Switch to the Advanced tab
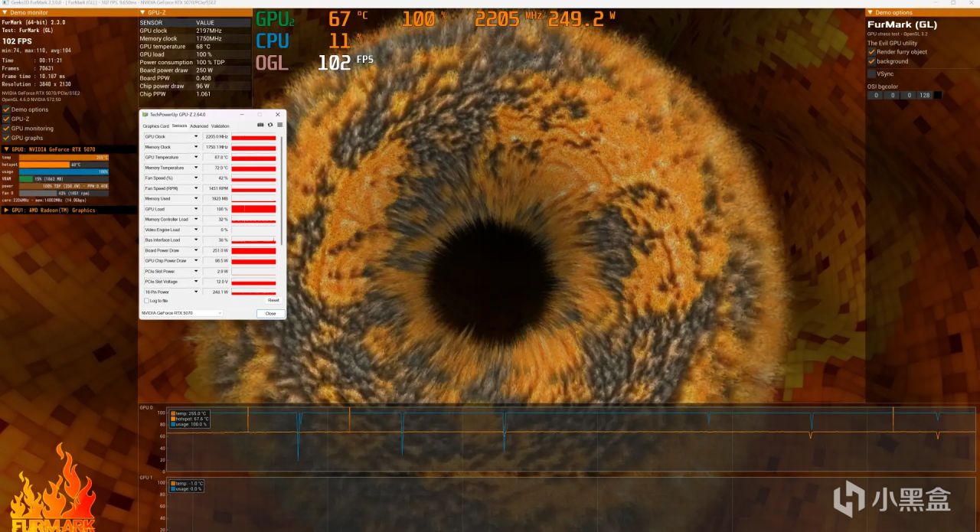Screen dimensions: 980x532 tap(199, 126)
